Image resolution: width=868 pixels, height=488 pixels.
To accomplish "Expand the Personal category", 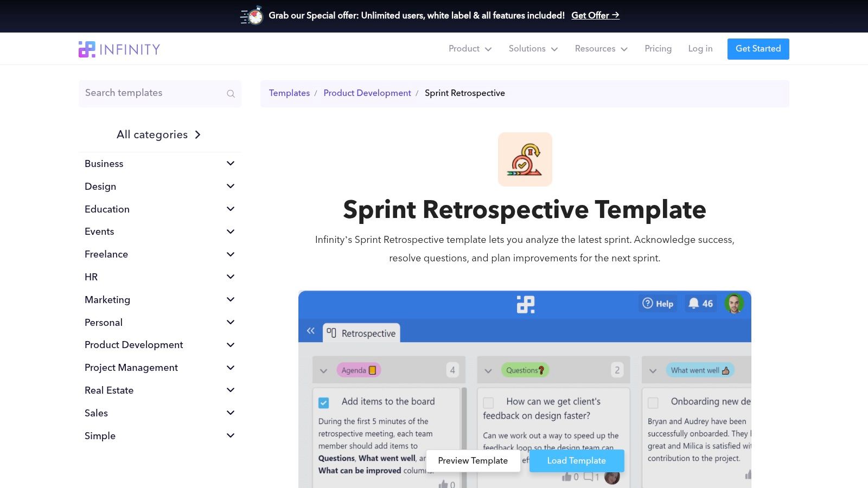I will click(x=231, y=322).
